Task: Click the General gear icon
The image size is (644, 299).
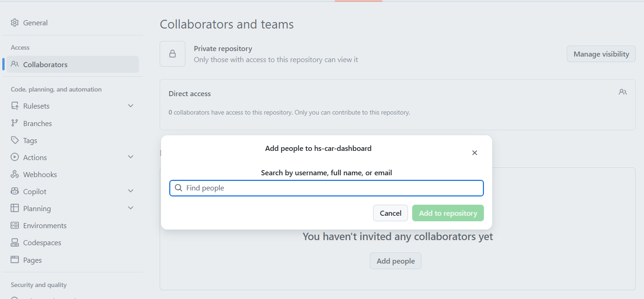Action: point(15,23)
